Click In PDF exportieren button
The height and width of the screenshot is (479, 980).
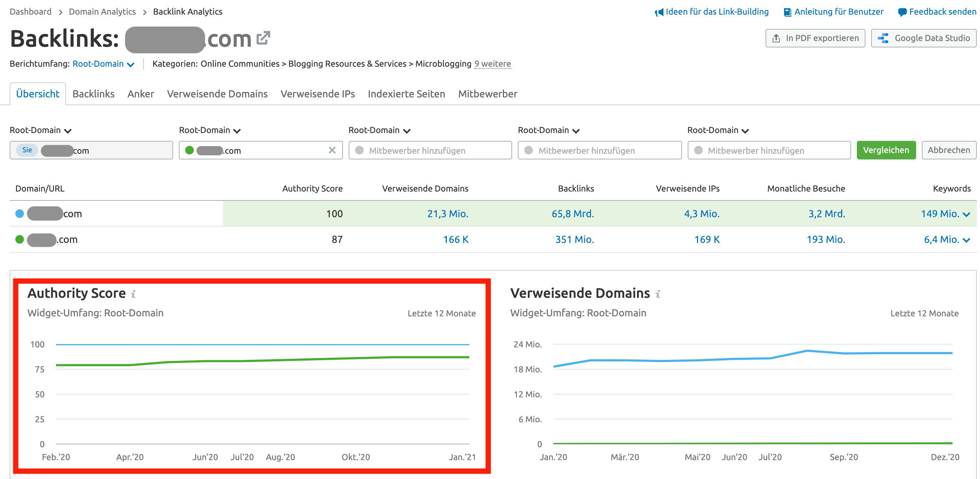tap(815, 38)
